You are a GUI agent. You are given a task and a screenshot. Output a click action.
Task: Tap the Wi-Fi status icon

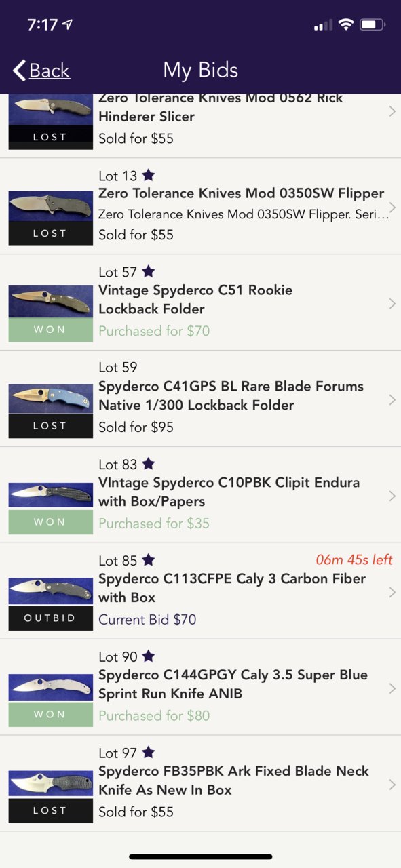[x=346, y=25]
